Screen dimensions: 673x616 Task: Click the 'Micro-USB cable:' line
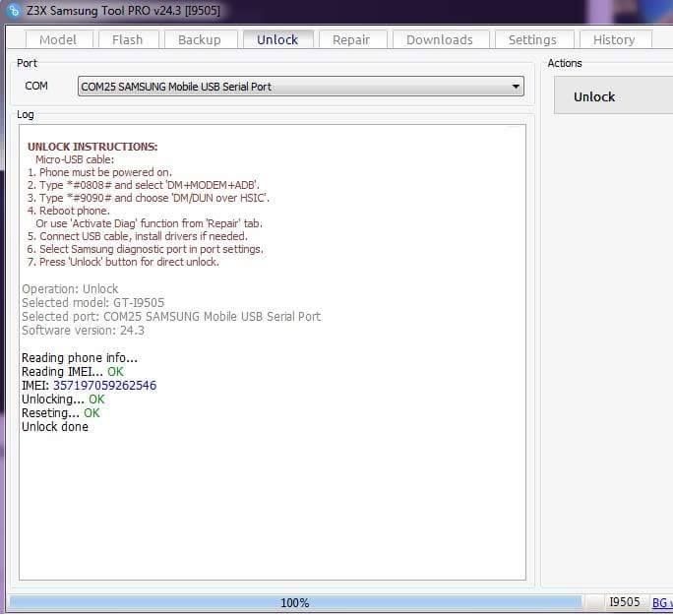75,159
